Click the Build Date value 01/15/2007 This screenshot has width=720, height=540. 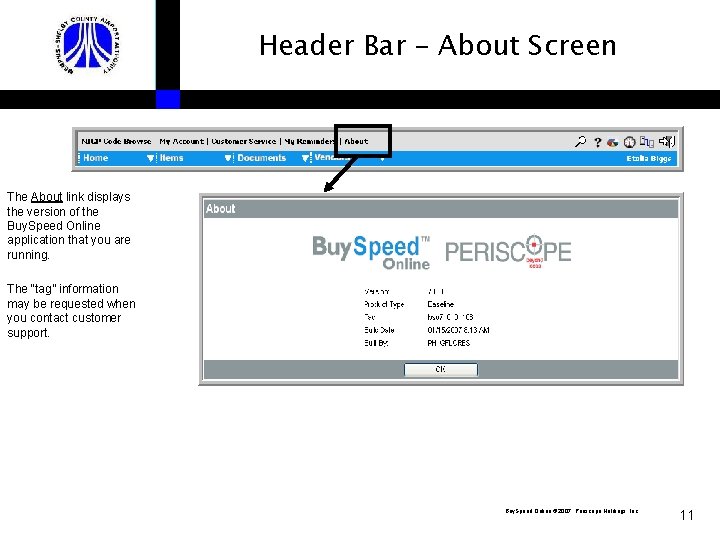point(458,330)
